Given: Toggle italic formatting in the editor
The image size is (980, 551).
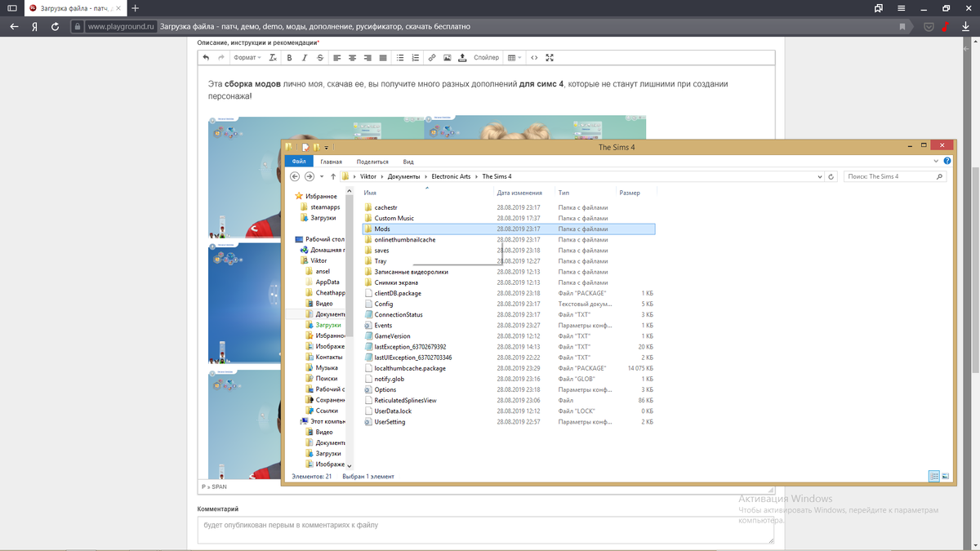Looking at the screenshot, I should 305,58.
